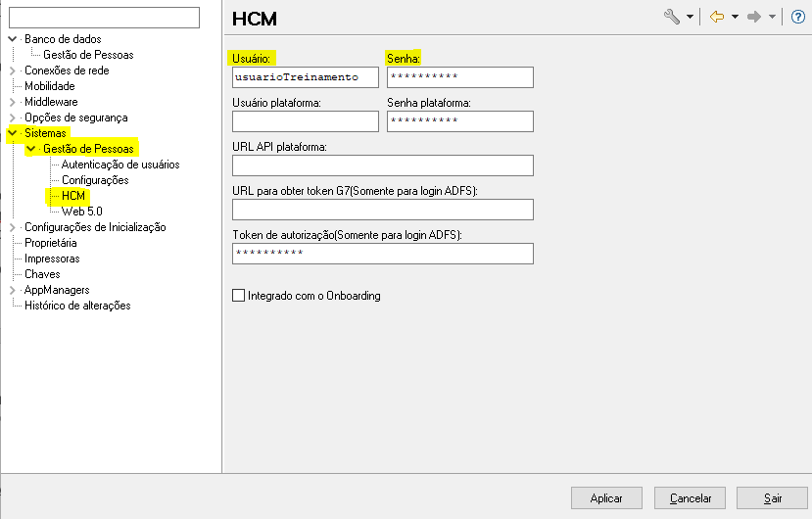Select Configurações de Inicialização label

pos(95,227)
